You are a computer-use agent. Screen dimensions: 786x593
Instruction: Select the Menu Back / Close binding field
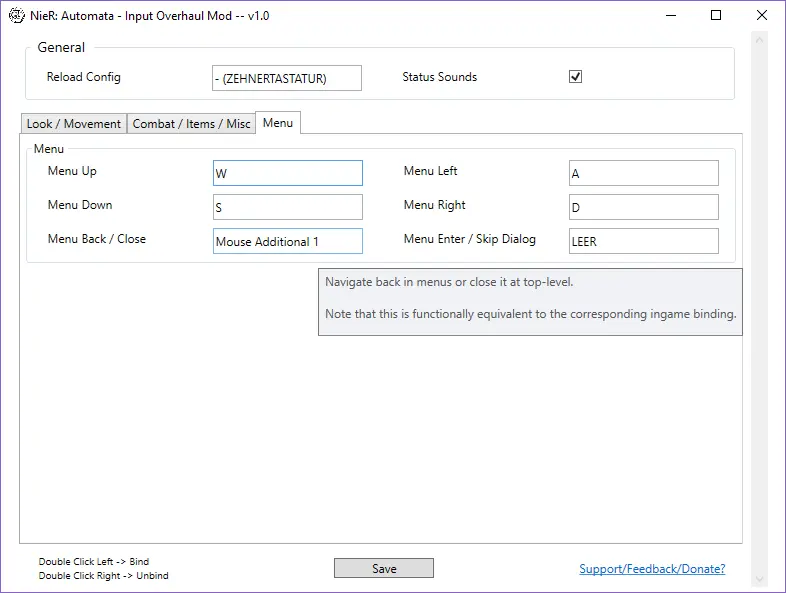click(288, 241)
